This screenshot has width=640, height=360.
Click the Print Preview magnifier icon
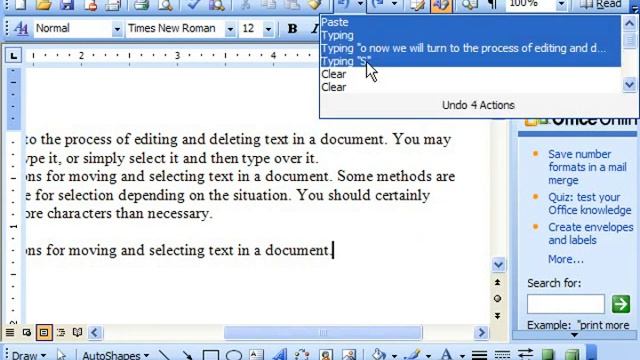click(165, 4)
